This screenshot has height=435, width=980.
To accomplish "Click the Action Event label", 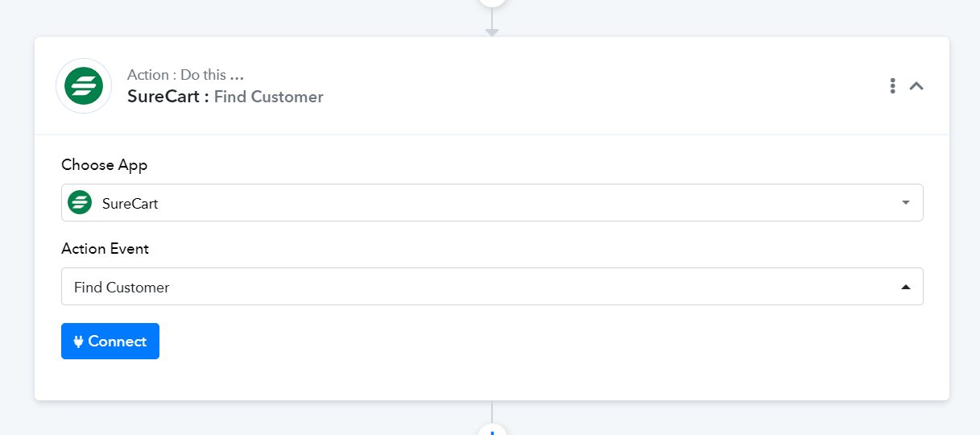I will pyautogui.click(x=105, y=249).
